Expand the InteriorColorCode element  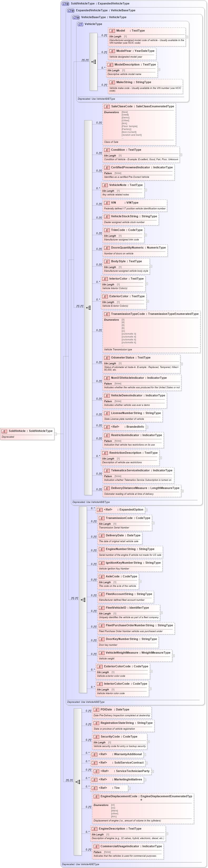tap(150, 689)
